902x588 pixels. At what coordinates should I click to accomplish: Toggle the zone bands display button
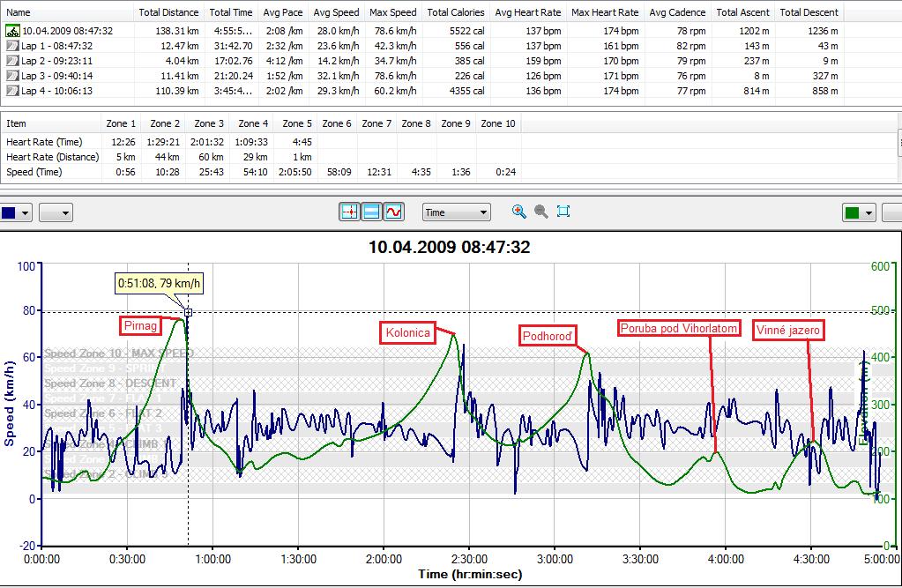click(372, 212)
